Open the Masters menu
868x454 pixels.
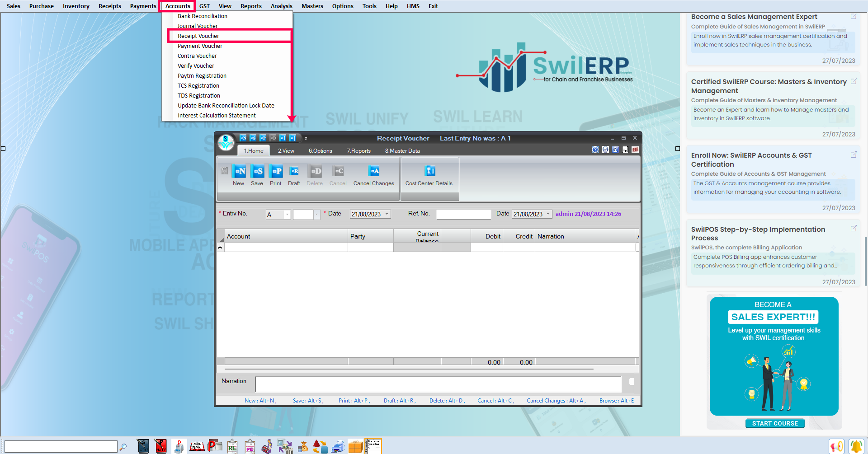(x=312, y=6)
